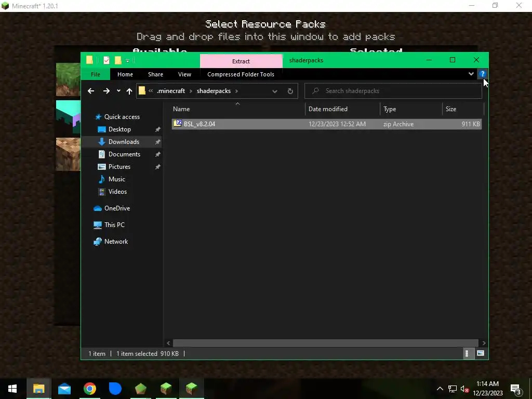Click the shaderpacks breadcrumb segment
The image size is (532, 399).
coord(214,91)
